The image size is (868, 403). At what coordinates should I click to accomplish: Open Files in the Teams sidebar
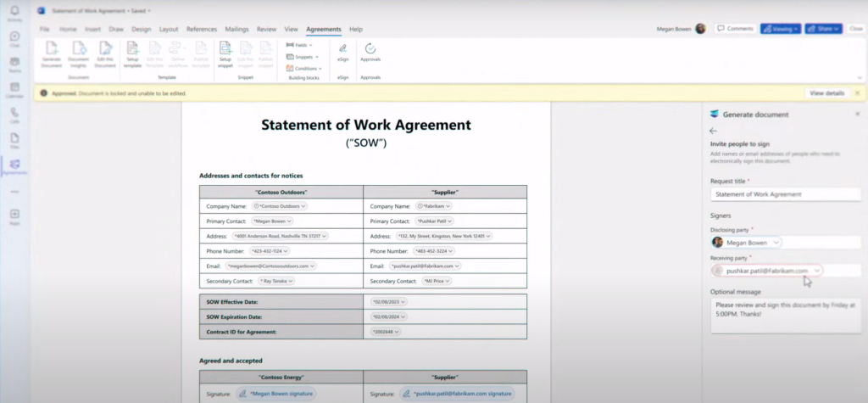[15, 141]
